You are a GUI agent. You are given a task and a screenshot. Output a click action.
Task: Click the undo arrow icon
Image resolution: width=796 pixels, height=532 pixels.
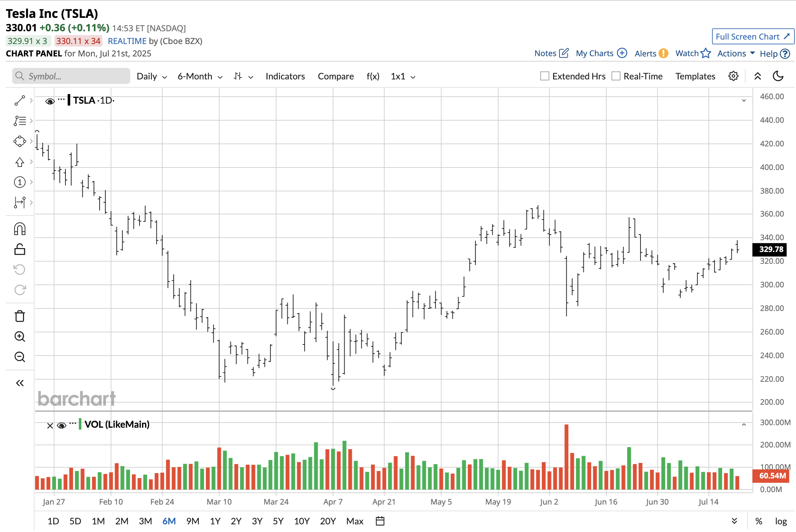tap(20, 270)
